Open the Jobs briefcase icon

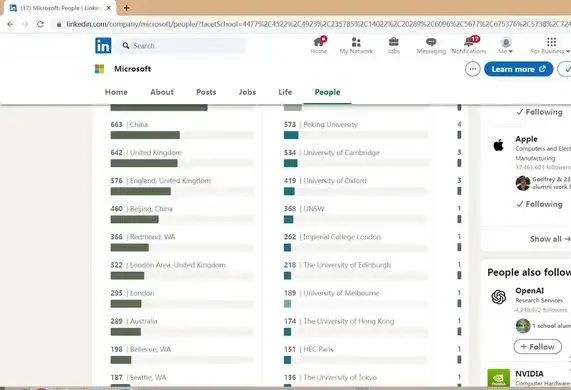tap(394, 42)
